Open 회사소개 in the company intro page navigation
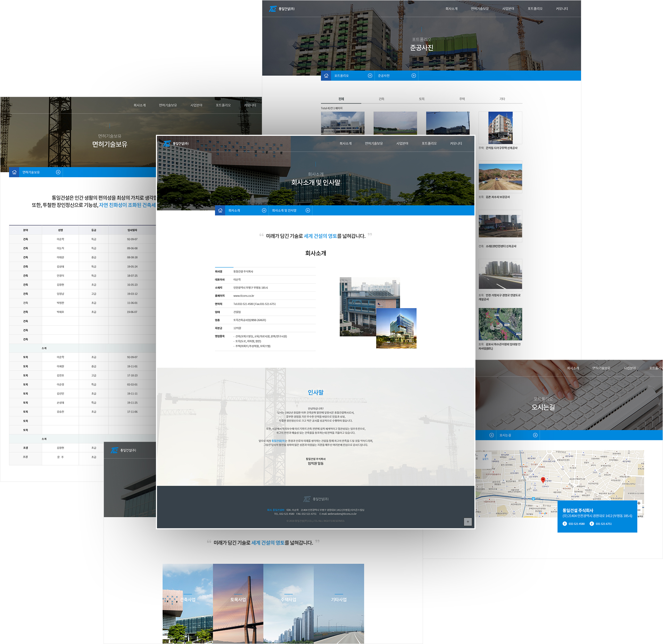 pyautogui.click(x=346, y=143)
